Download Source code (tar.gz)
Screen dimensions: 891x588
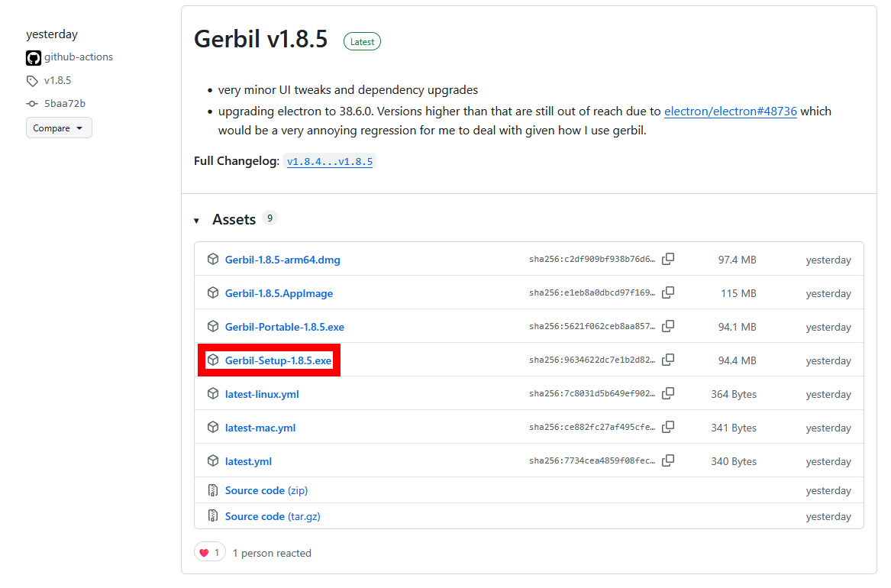tap(272, 516)
